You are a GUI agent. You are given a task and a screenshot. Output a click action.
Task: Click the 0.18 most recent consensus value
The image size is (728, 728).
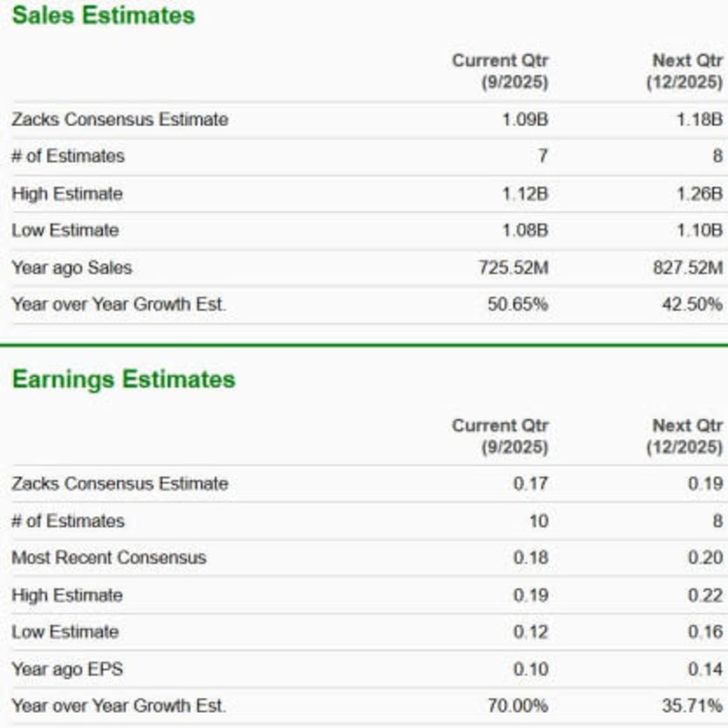coord(531,557)
